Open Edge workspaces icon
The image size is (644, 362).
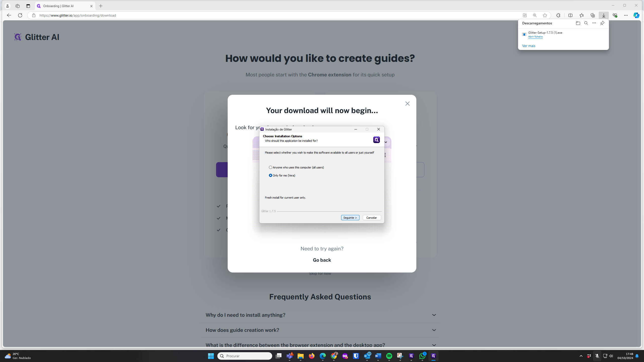(18, 6)
